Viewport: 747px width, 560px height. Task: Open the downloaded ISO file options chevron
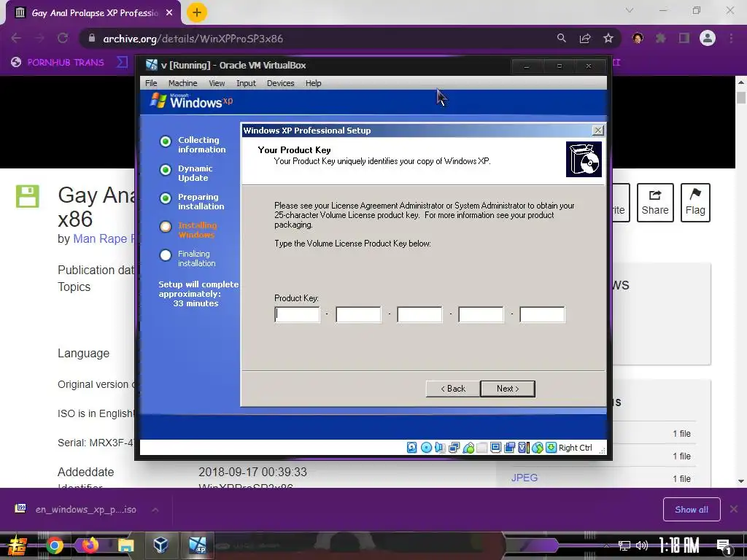point(155,510)
